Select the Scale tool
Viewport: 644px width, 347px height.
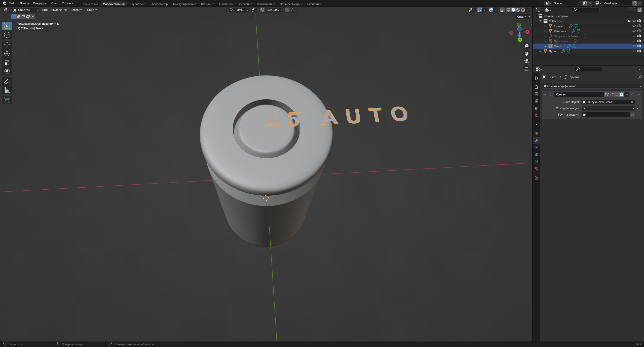pos(7,62)
